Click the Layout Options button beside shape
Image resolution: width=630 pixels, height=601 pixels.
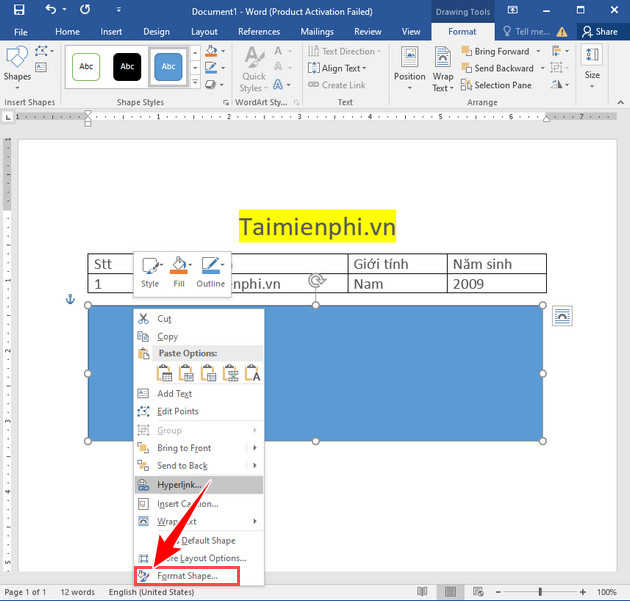[562, 316]
